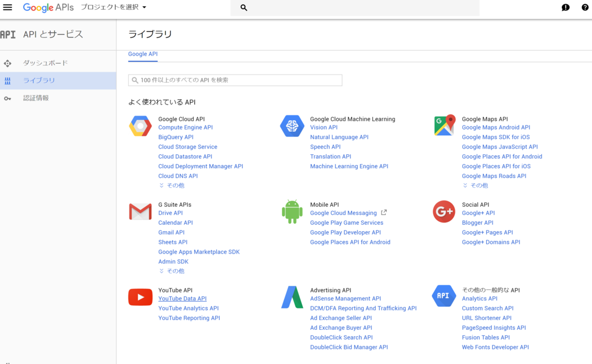The width and height of the screenshot is (592, 364).
Task: Click the API logo beside APIとサービス
Action: (8, 35)
